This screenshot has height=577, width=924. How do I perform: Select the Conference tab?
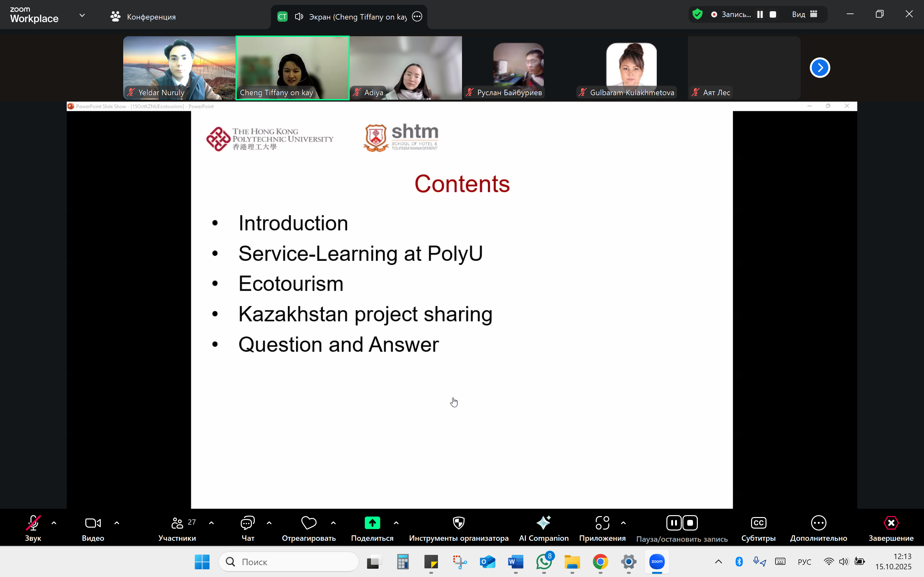pos(143,17)
